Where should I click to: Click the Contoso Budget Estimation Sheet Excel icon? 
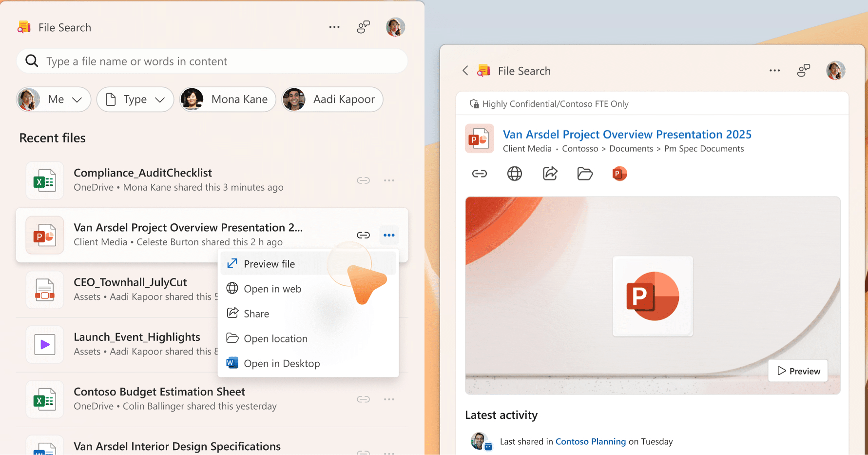(45, 400)
